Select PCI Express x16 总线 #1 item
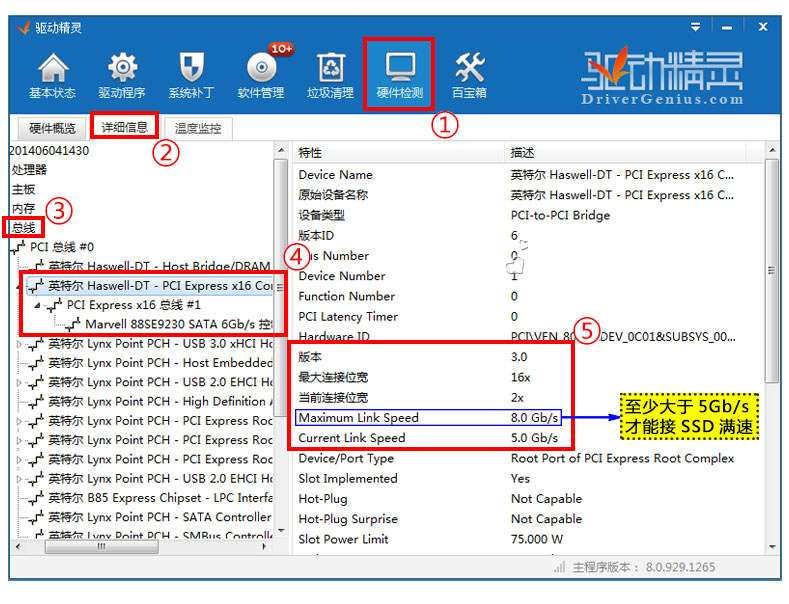The image size is (789, 604). (x=133, y=305)
